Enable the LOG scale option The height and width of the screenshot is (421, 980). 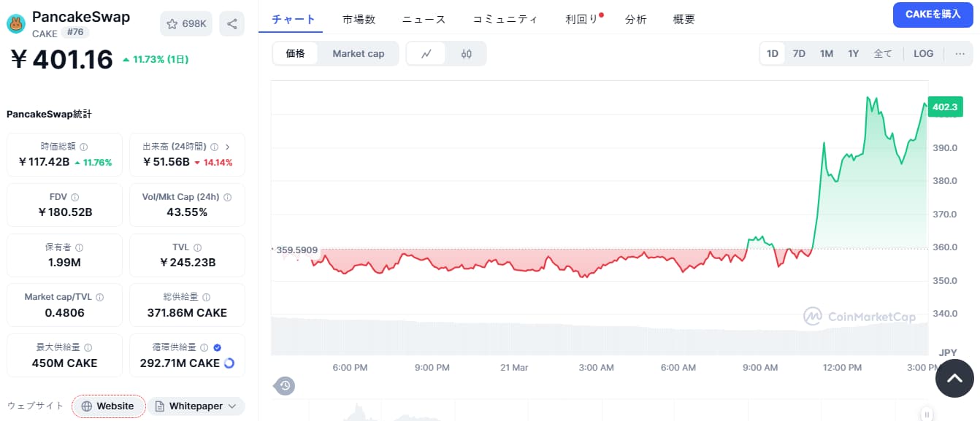tap(923, 53)
